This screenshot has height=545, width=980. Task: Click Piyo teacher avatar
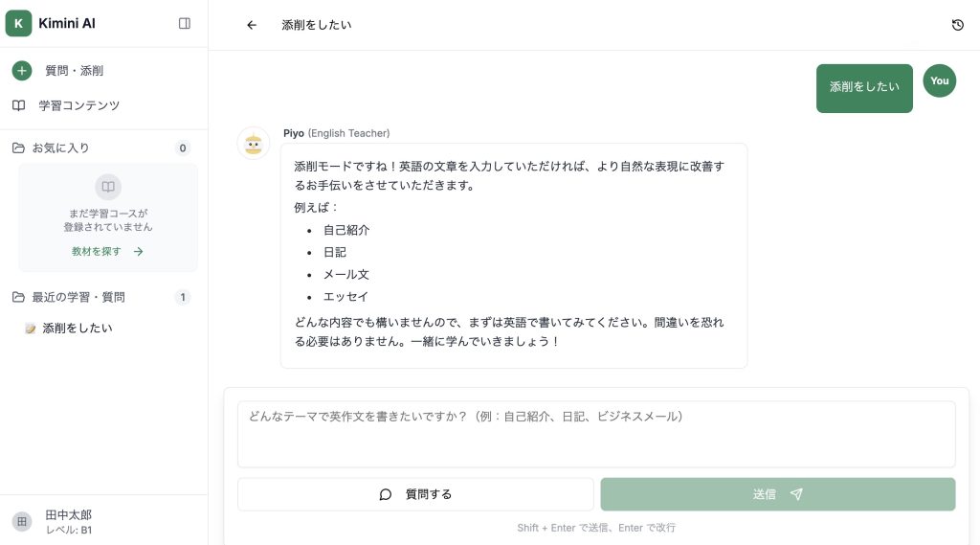click(x=254, y=144)
